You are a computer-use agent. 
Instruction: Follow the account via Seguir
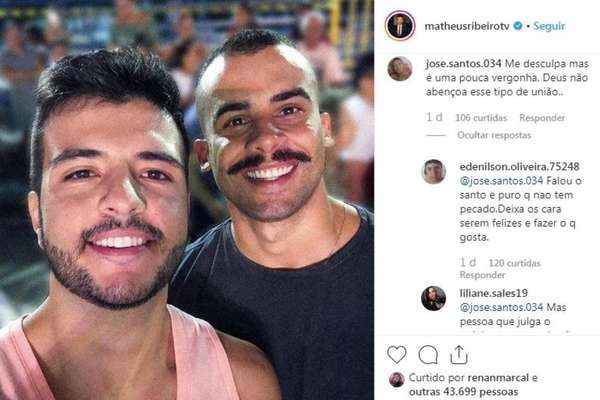(x=549, y=26)
